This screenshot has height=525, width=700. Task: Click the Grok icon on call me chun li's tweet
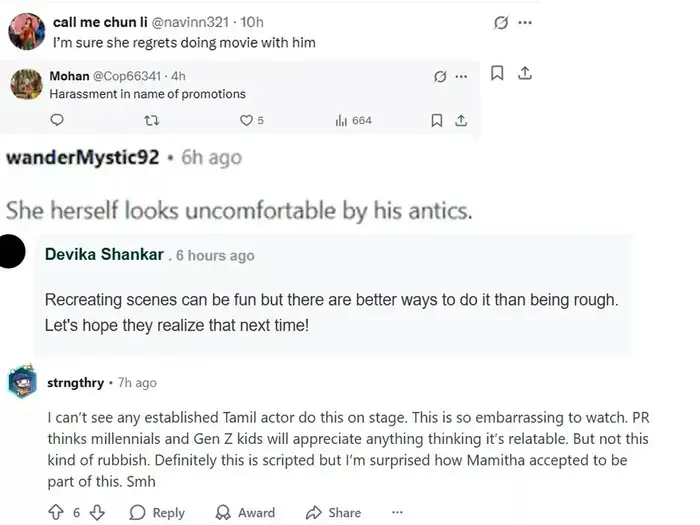pyautogui.click(x=501, y=23)
